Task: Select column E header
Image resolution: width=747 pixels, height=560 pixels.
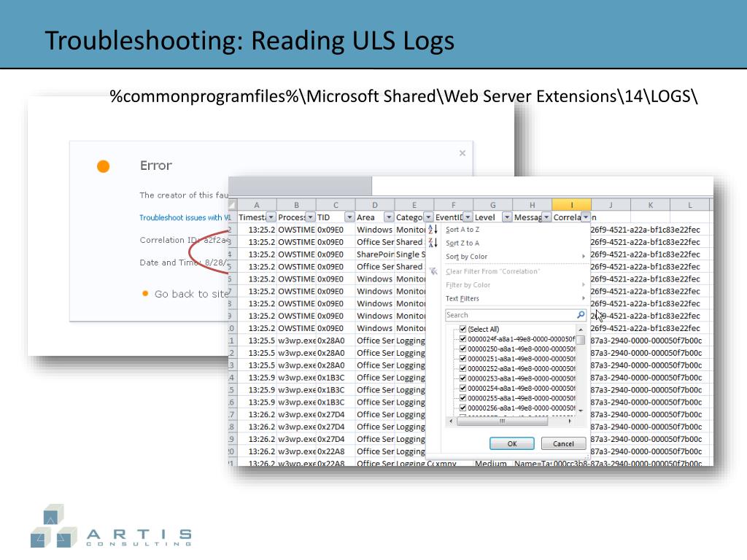Action: click(414, 205)
